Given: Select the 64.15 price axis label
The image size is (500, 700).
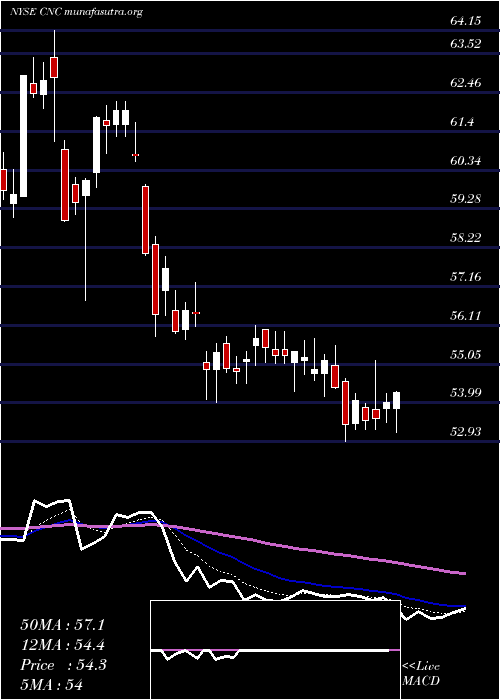Looking at the screenshot, I should (465, 21).
